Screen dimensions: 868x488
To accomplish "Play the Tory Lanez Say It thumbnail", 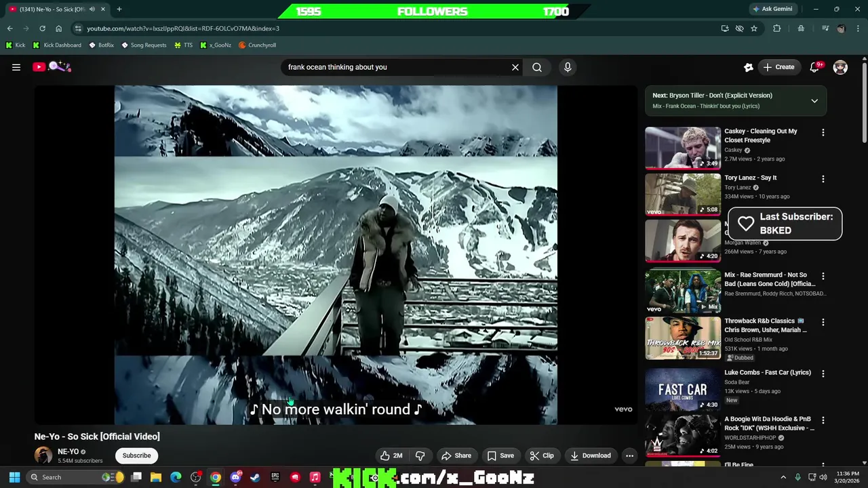I will click(683, 195).
